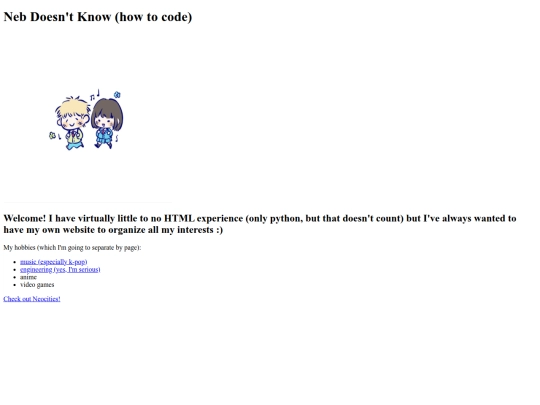Click the music notes above the characters
The width and height of the screenshot is (540, 405).
(x=95, y=95)
